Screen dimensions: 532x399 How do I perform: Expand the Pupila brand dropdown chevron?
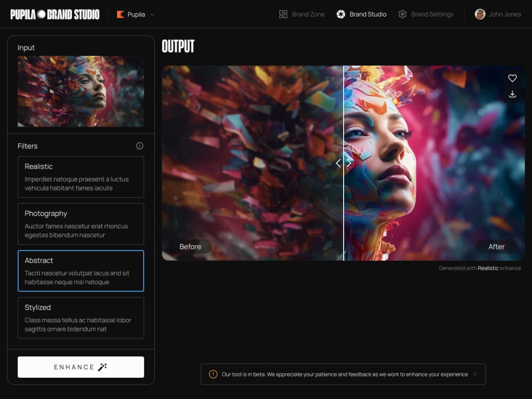click(x=152, y=14)
